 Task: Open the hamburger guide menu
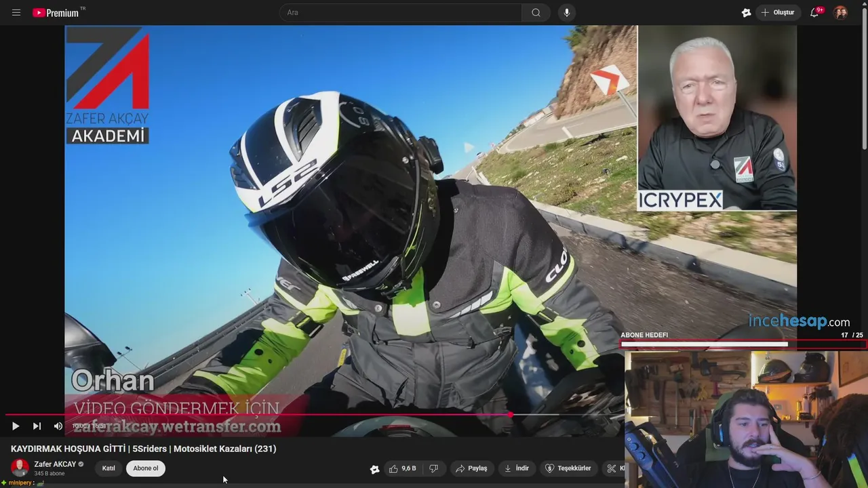click(16, 12)
